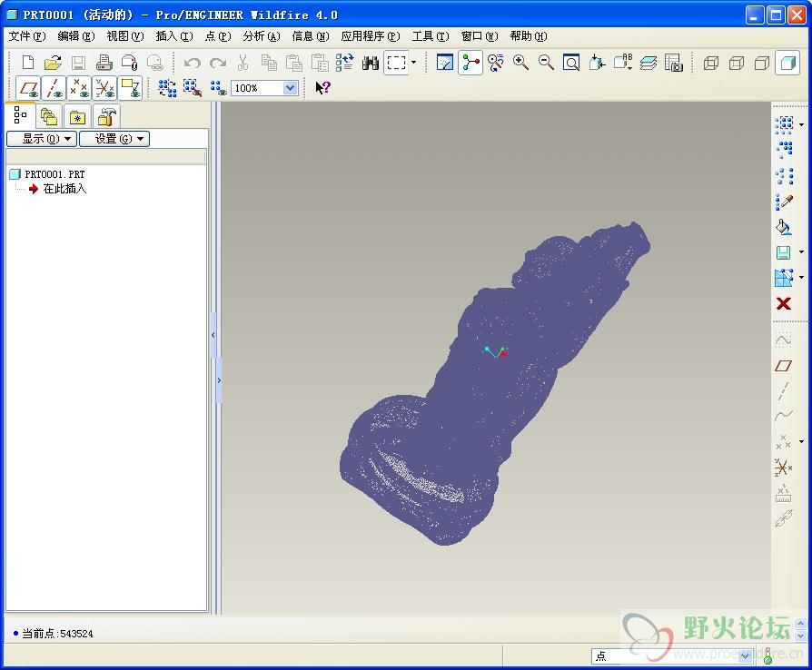Click the Repaint screen icon

click(x=445, y=63)
